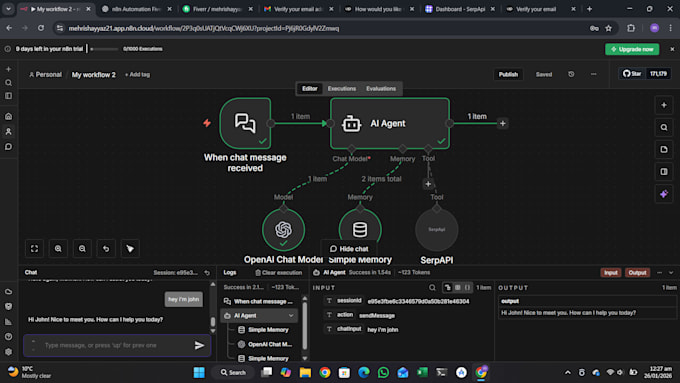Open the AI assistant sparkle icon
This screenshot has height=383, width=680.
[x=664, y=194]
